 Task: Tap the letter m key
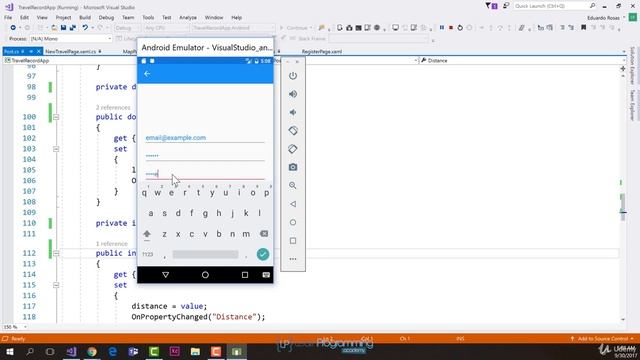click(246, 234)
